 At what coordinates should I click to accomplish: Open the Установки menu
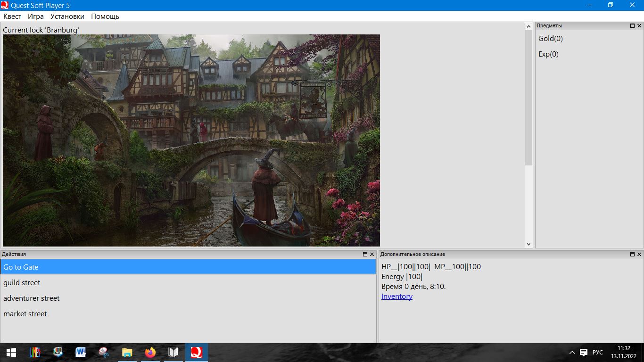tap(67, 16)
